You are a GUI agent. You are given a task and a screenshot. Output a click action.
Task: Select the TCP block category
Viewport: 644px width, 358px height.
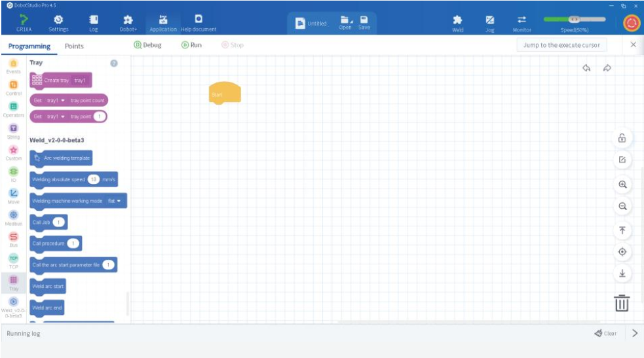[14, 261]
